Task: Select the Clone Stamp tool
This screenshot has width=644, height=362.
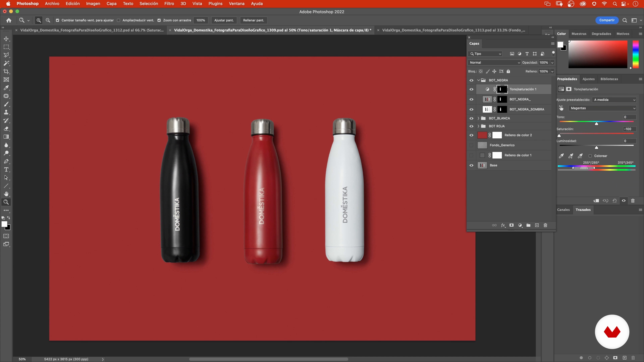Action: 6,112
